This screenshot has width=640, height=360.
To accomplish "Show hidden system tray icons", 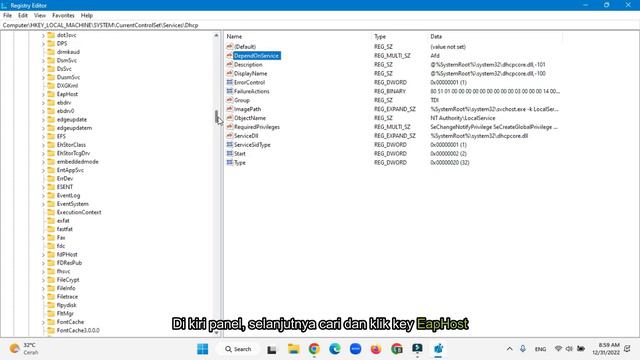I will 509,349.
